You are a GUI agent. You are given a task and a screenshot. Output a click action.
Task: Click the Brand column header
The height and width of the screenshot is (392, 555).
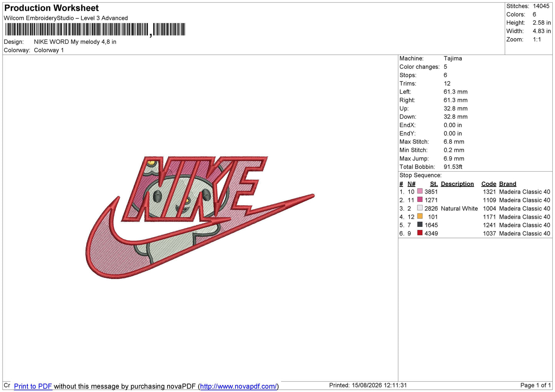point(508,184)
